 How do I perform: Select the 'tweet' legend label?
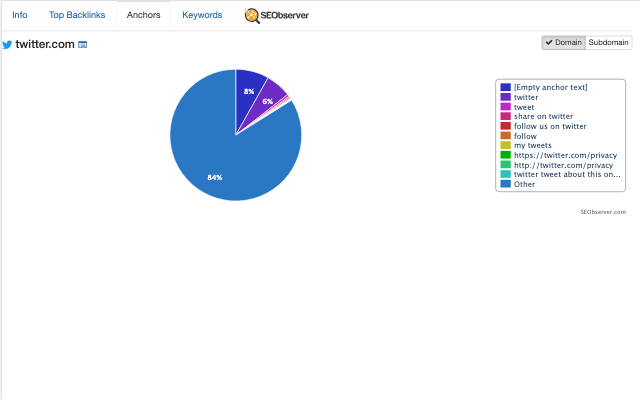pyautogui.click(x=524, y=107)
